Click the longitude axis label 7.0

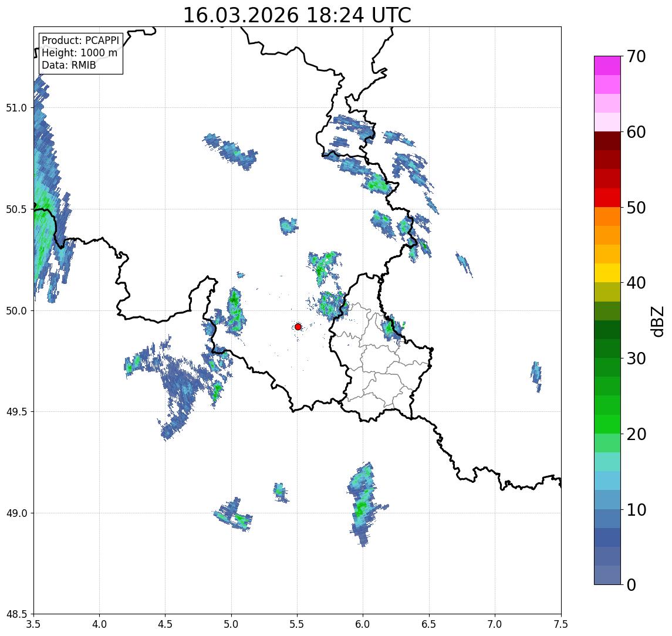pyautogui.click(x=495, y=624)
